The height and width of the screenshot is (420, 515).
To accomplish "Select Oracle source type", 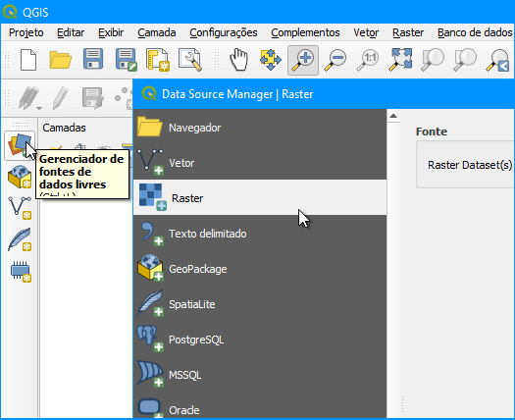I will (260, 406).
